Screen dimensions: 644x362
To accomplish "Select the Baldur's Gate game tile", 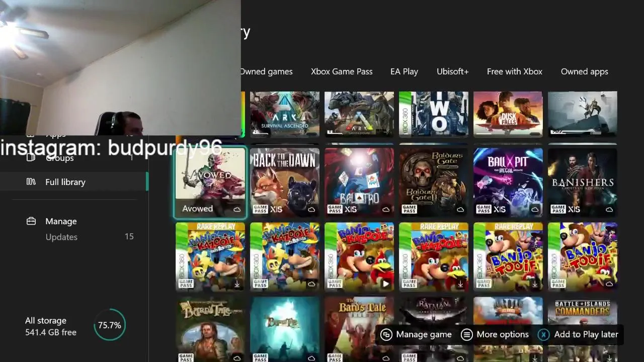I will coord(434,182).
